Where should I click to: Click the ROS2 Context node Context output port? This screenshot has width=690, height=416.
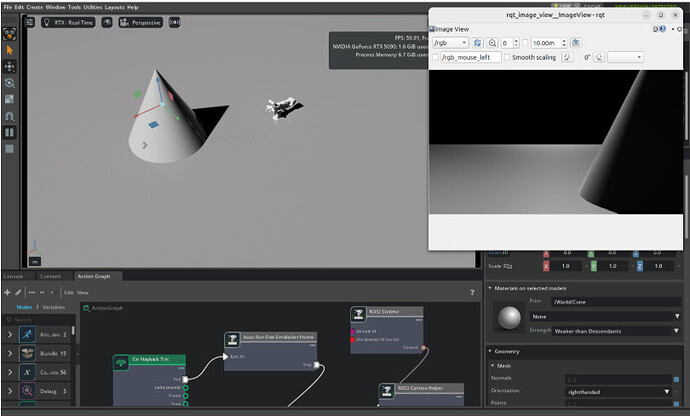click(x=423, y=348)
